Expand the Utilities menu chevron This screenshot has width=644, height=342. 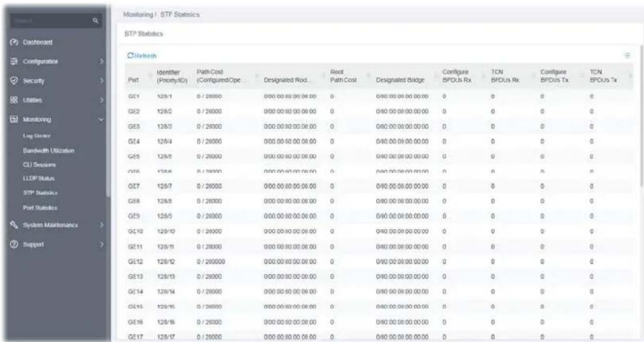(101, 100)
